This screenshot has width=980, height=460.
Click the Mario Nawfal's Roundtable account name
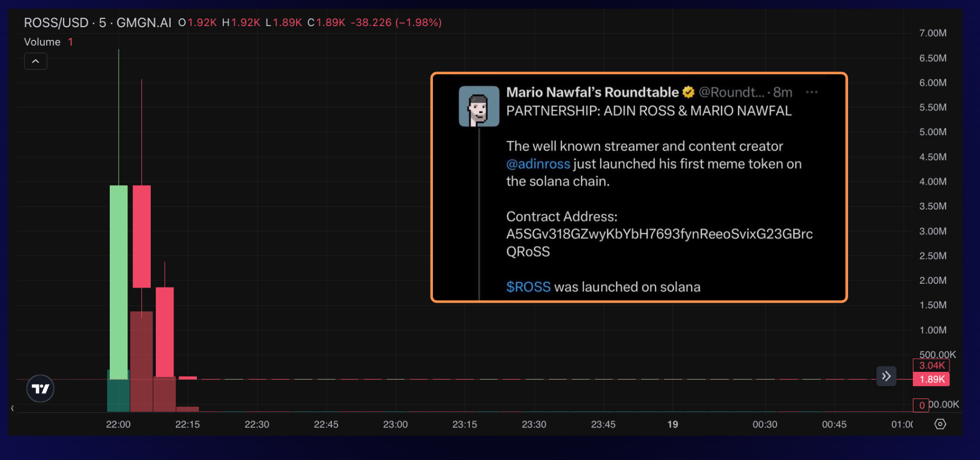[593, 92]
